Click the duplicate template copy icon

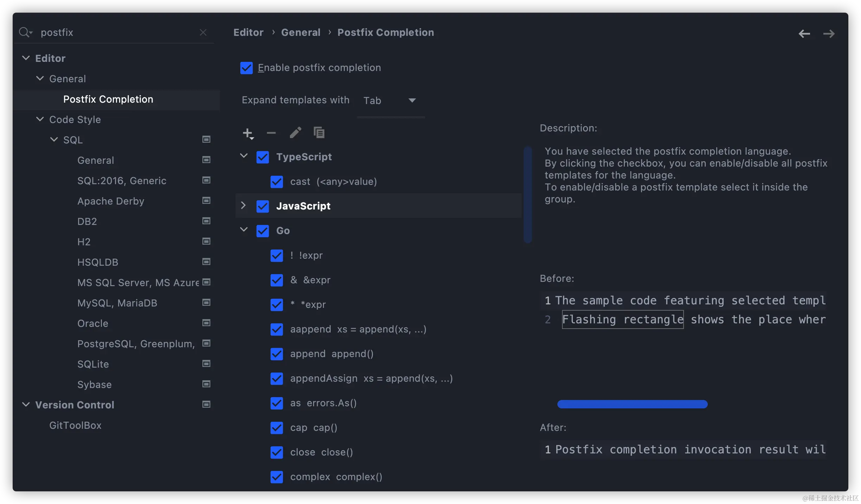[x=319, y=133]
